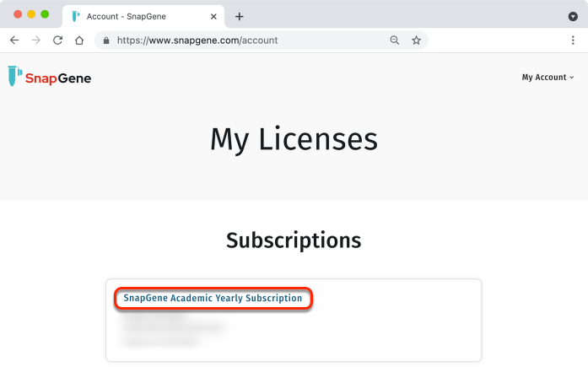This screenshot has width=588, height=367.
Task: Select the Account - SnapGene tab
Action: click(x=143, y=17)
